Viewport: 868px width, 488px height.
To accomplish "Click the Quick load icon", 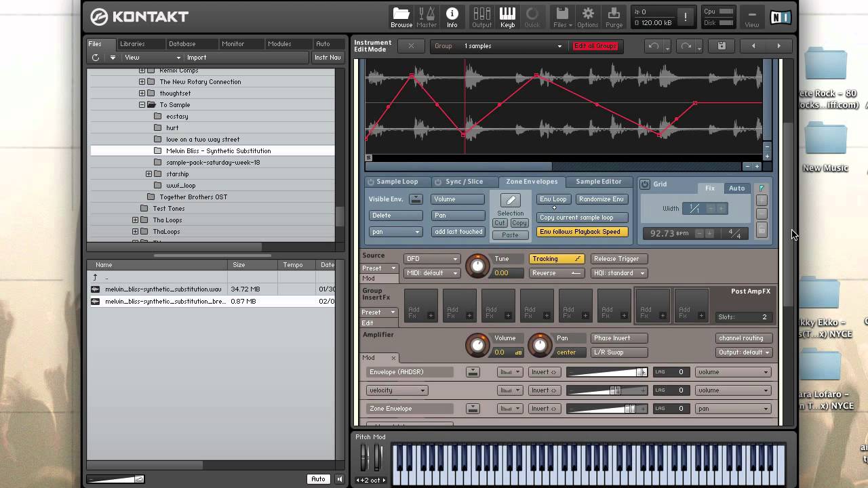I will (532, 17).
